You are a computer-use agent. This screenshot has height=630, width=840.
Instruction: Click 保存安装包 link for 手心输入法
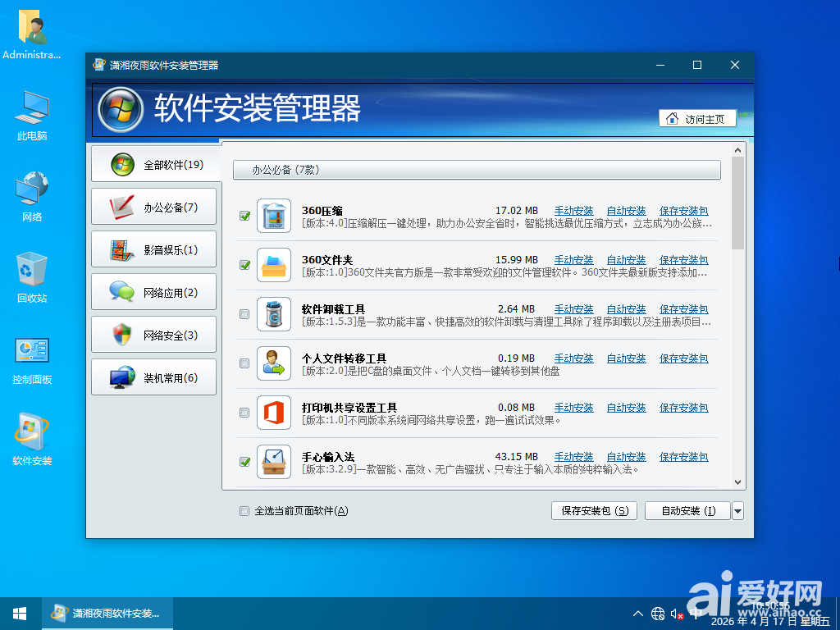(x=683, y=457)
